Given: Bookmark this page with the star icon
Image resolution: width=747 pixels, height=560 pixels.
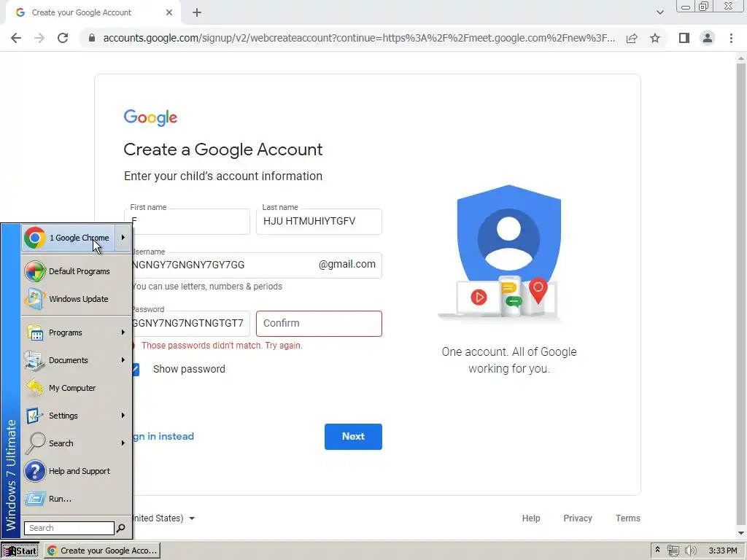Looking at the screenshot, I should [x=655, y=38].
